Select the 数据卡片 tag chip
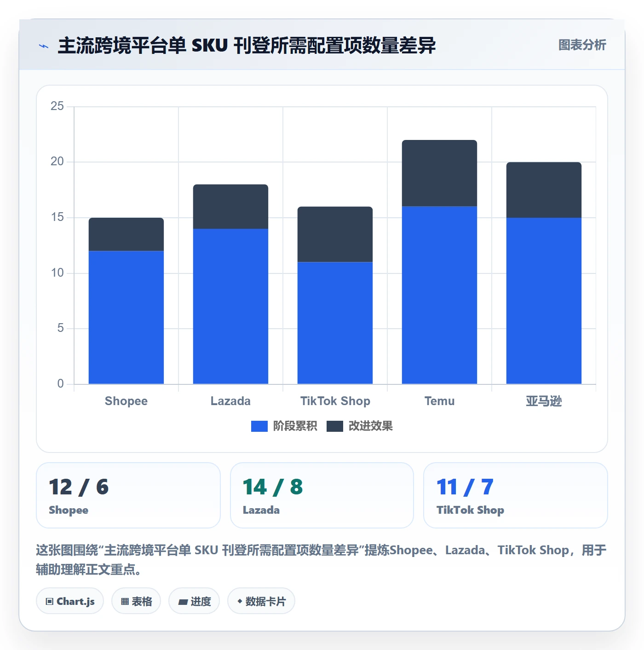 pos(261,601)
